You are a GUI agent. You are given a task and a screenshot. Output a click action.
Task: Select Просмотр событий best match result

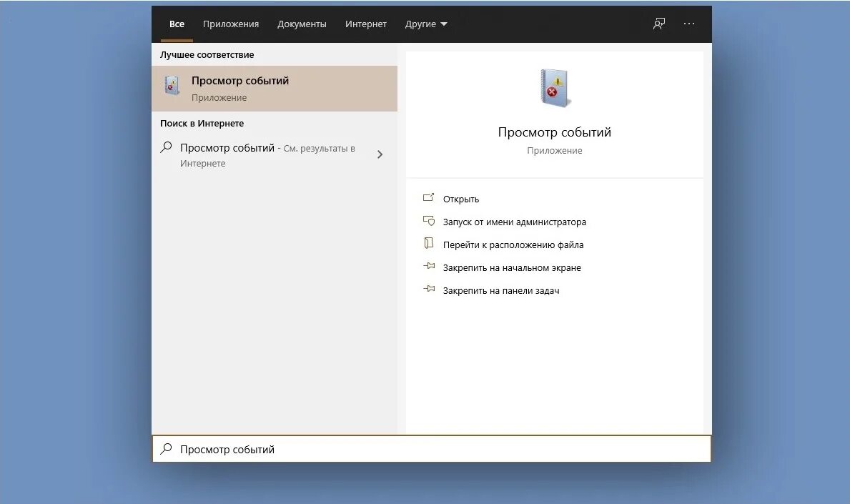pos(275,89)
